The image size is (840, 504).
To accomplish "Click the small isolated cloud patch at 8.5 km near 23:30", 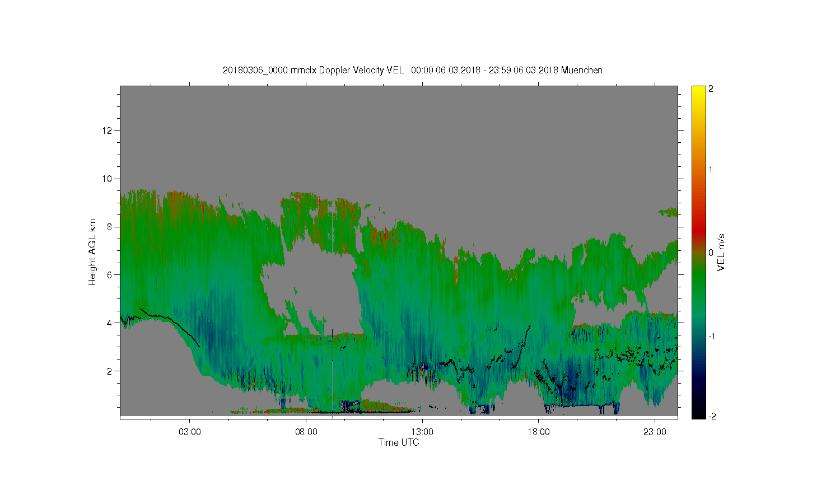I will click(668, 212).
